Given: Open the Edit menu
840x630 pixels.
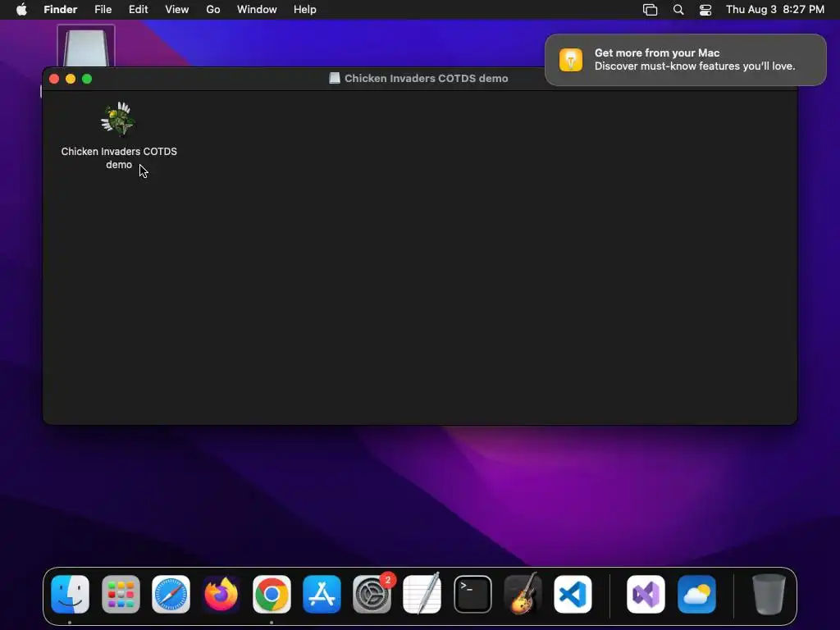Looking at the screenshot, I should 138,10.
